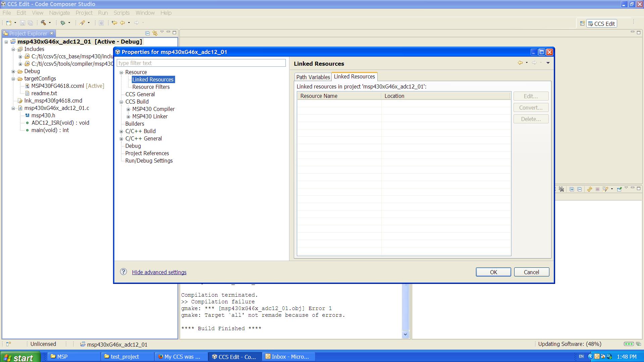Image resolution: width=644 pixels, height=362 pixels.
Task: Toggle Link with Editor icon
Action: pos(155,33)
